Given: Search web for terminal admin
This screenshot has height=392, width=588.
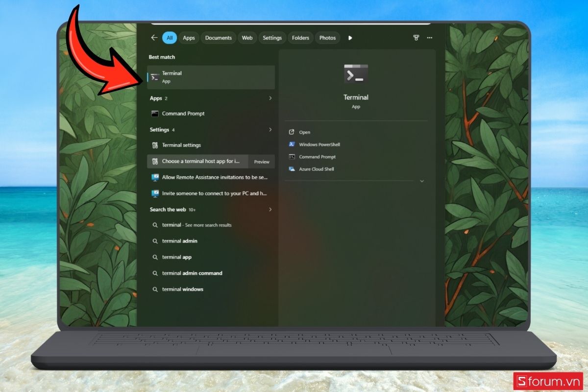Looking at the screenshot, I should (x=211, y=241).
